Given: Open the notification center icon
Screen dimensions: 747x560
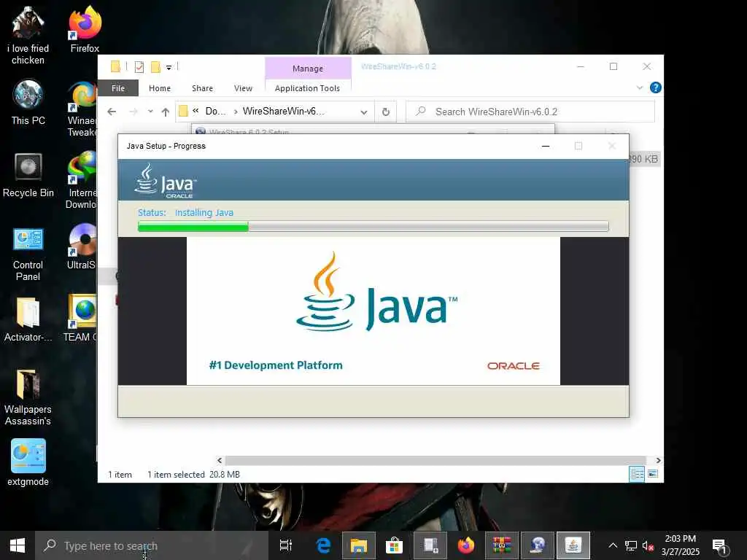Looking at the screenshot, I should tap(720, 546).
